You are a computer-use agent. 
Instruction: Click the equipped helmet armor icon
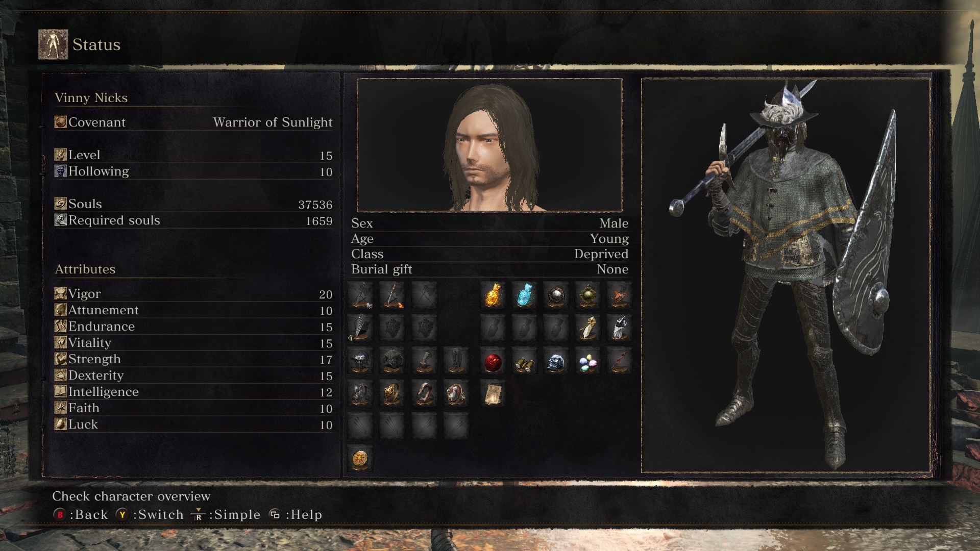coord(360,361)
